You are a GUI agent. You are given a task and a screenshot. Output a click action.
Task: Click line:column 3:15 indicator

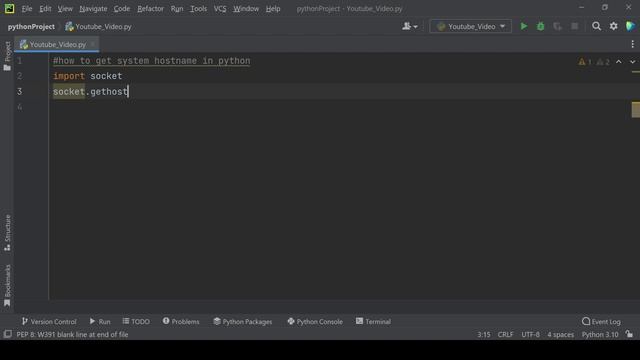click(484, 334)
